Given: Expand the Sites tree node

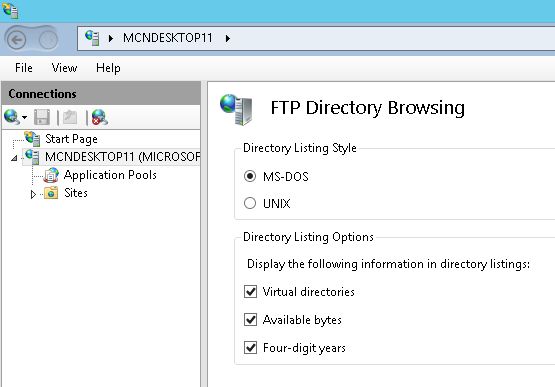Looking at the screenshot, I should tap(33, 194).
